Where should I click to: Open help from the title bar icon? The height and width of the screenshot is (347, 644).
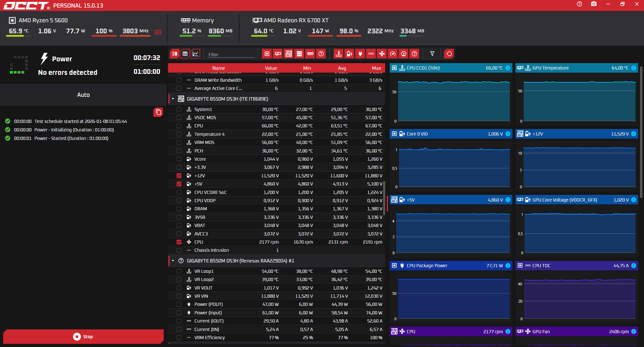tap(580, 4)
